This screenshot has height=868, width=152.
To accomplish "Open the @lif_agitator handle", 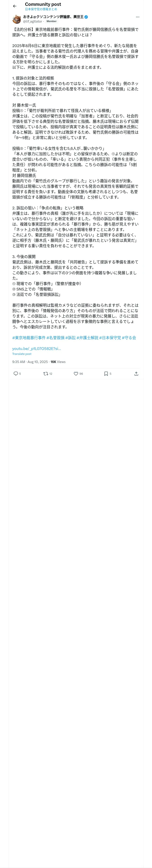I will (x=32, y=21).
